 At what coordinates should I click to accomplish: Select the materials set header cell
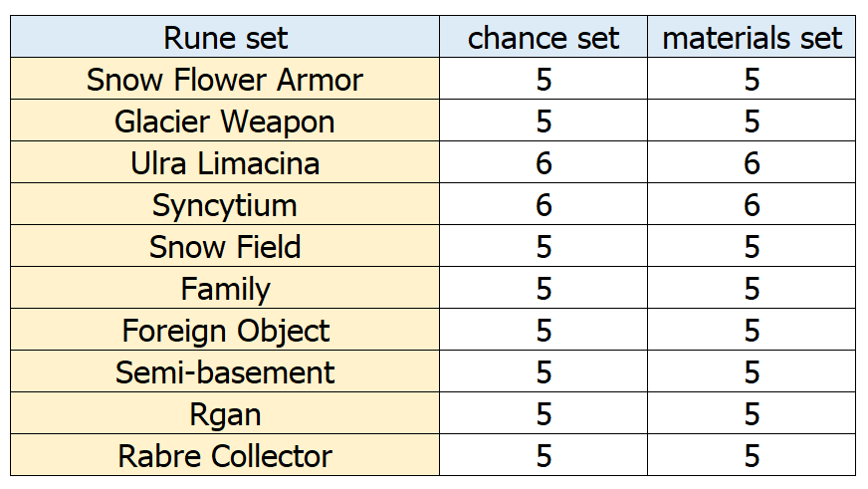[x=752, y=37]
